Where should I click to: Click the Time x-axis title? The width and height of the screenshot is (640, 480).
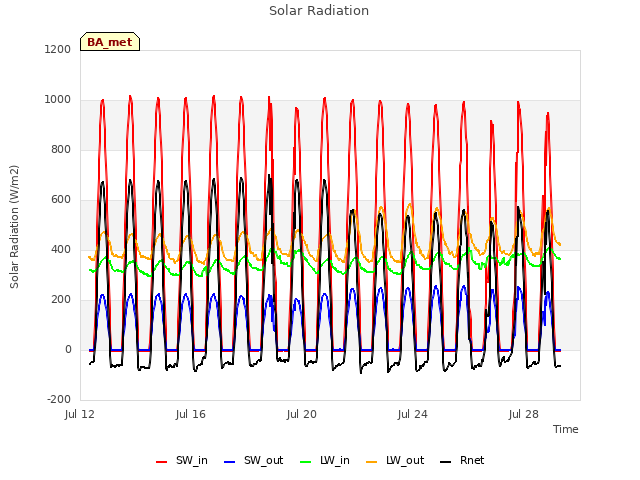tap(566, 429)
